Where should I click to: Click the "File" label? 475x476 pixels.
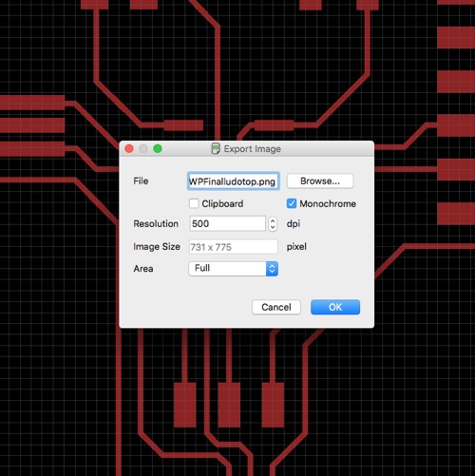point(141,181)
